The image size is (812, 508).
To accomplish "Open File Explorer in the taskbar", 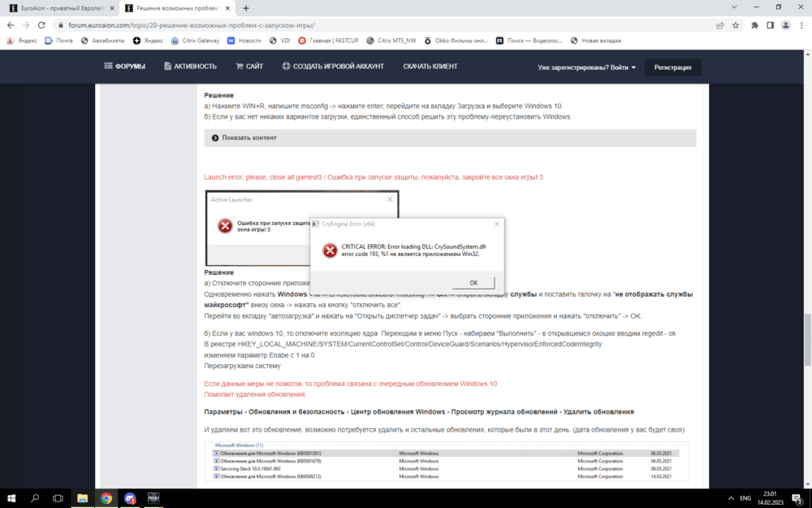I will (x=82, y=497).
